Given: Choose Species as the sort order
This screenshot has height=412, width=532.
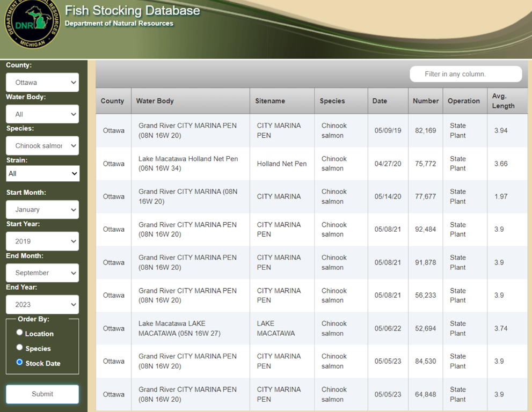Looking at the screenshot, I should 20,348.
